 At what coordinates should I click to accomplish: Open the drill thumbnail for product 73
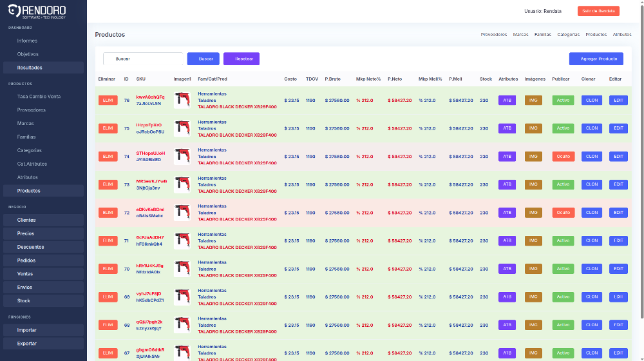pyautogui.click(x=182, y=184)
